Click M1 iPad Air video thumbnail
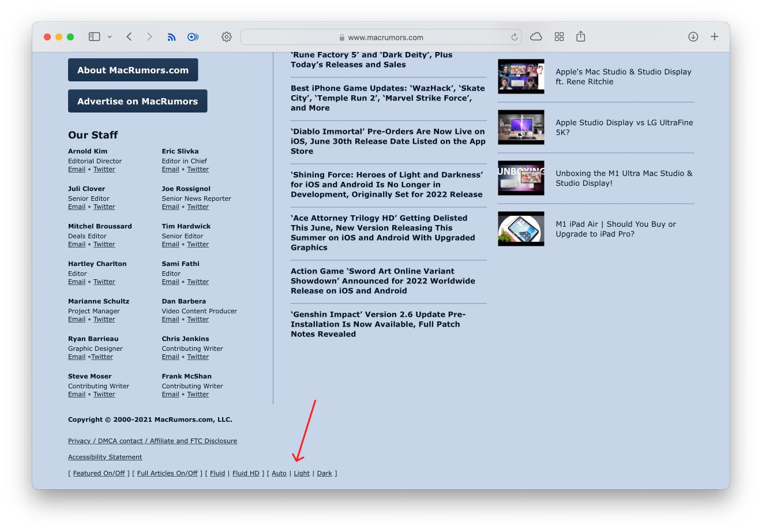The width and height of the screenshot is (762, 532). pyautogui.click(x=521, y=228)
